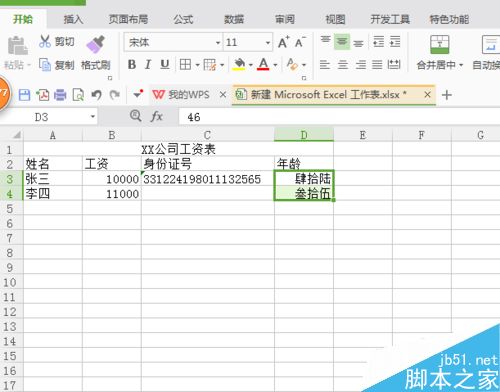The image size is (500, 392).
Task: Add a new document tab with plus
Action: [447, 95]
